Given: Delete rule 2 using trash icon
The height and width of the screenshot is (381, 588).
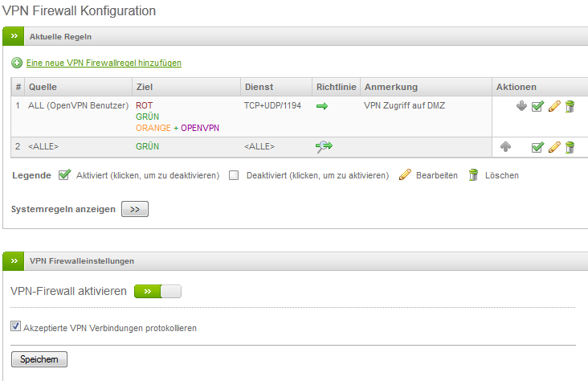Looking at the screenshot, I should click(570, 146).
